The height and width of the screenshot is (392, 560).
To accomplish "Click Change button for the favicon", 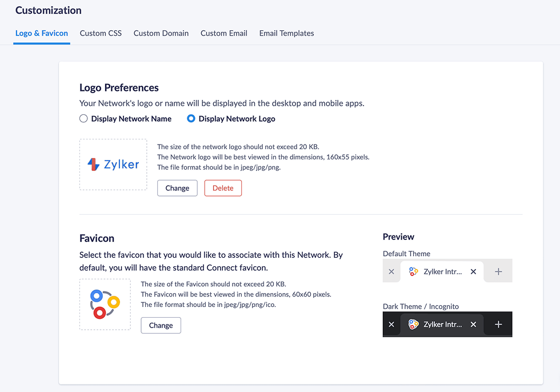I will [x=161, y=325].
